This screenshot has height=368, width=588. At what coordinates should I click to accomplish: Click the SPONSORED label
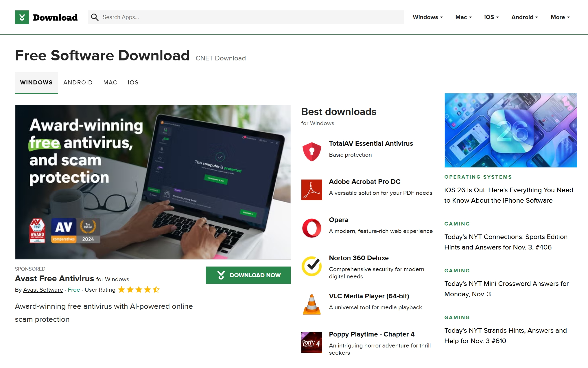click(x=30, y=269)
